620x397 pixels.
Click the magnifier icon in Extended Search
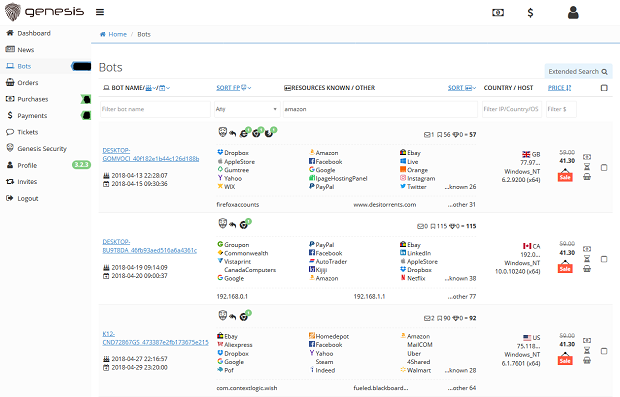(604, 72)
